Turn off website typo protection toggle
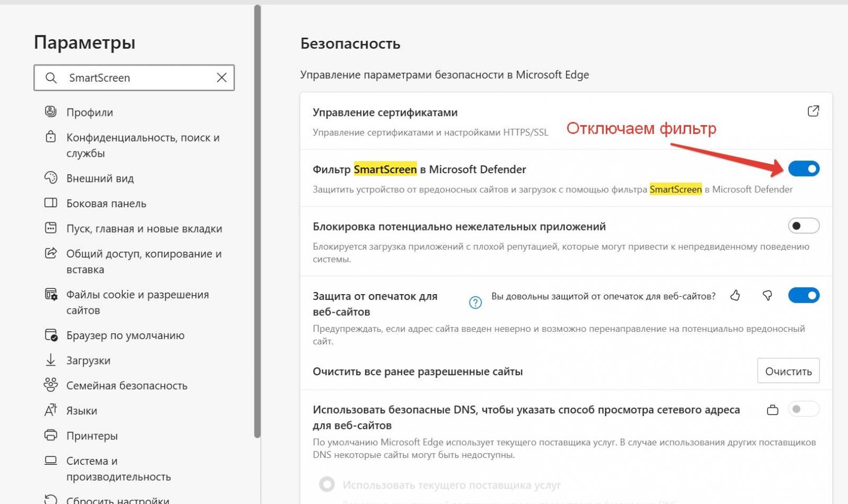 (803, 295)
